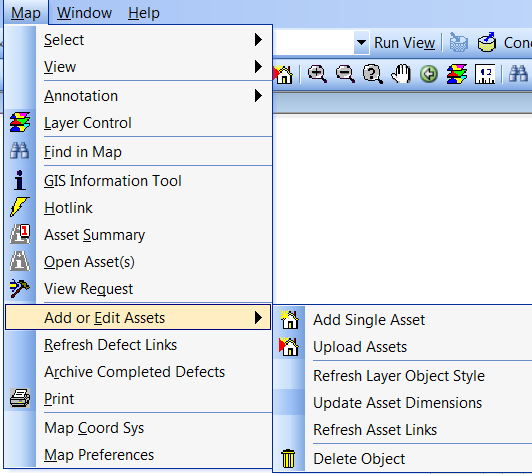Click the map scale ruler toolbar icon
The width and height of the screenshot is (532, 474).
485,74
